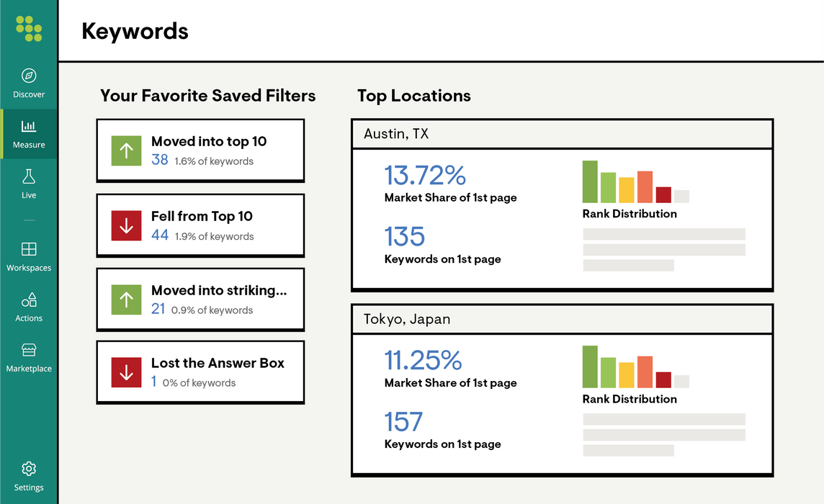Click the Moved into top 10 count 38
This screenshot has width=824, height=504.
click(x=160, y=160)
